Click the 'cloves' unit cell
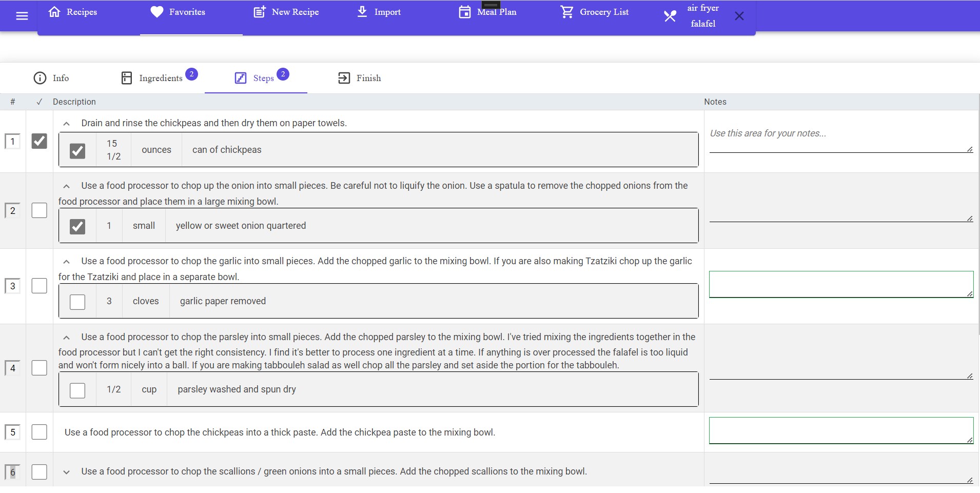The height and width of the screenshot is (493, 980). [x=146, y=301]
